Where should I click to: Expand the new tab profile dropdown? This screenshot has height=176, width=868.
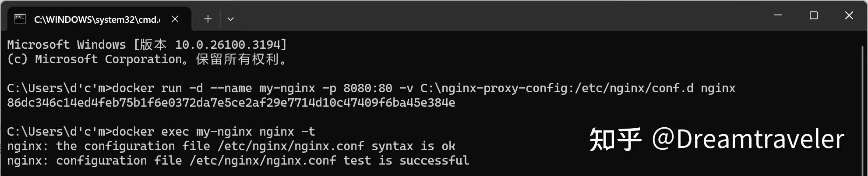(x=230, y=19)
